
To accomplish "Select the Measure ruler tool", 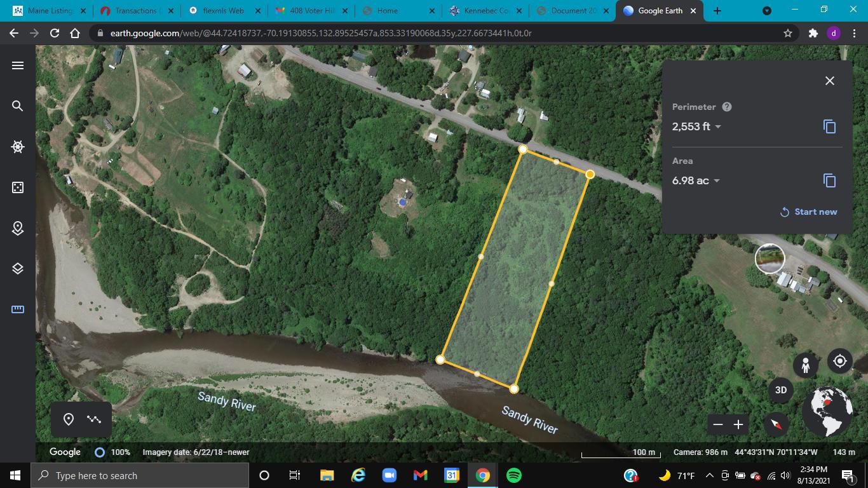I will click(x=18, y=309).
